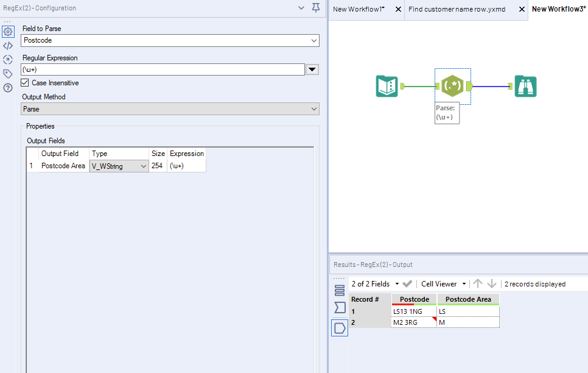Screen dimensions: 588x373
Task: Open the V_WString type dropdown
Action: pyautogui.click(x=119, y=166)
